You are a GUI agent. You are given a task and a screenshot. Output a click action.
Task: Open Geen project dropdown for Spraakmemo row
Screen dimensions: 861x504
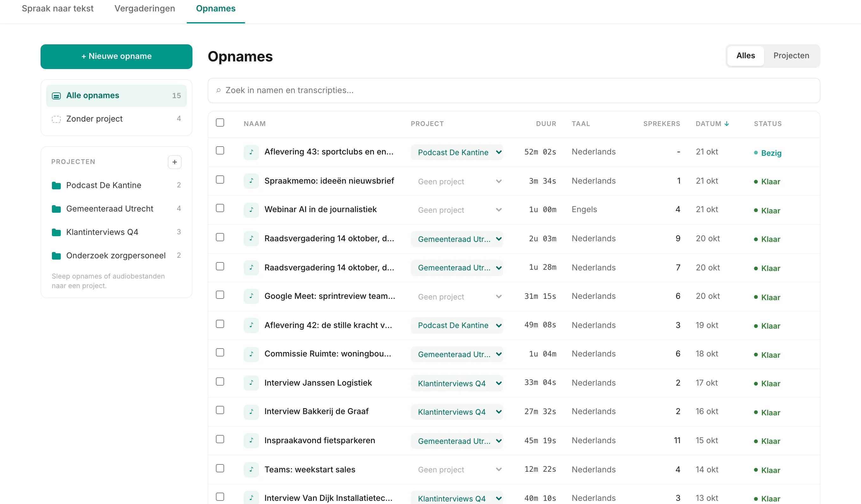pyautogui.click(x=457, y=181)
